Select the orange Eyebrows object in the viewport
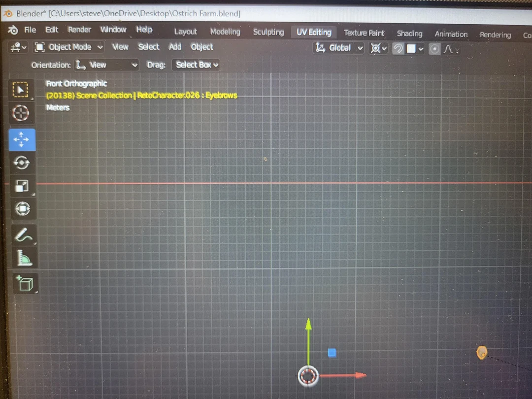Screen dimensions: 532x399 (482, 352)
